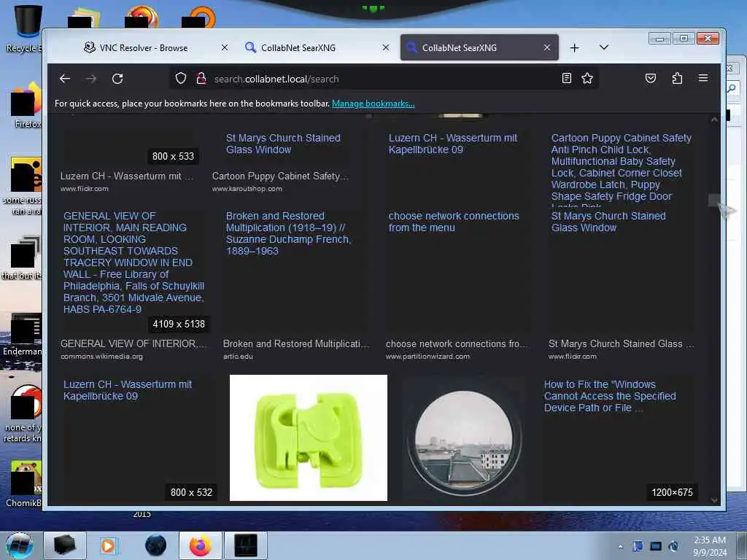
Task: Open the taskbar clock and date
Action: tap(710, 546)
